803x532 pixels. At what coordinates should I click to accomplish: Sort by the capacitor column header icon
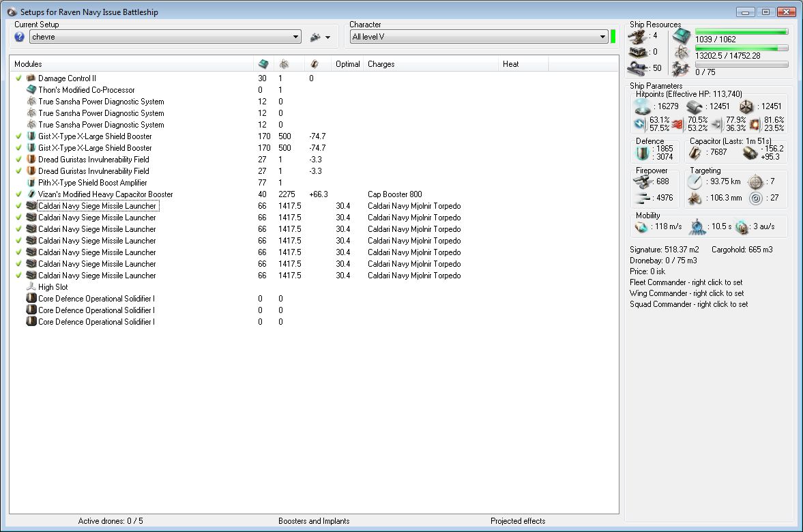pyautogui.click(x=315, y=64)
